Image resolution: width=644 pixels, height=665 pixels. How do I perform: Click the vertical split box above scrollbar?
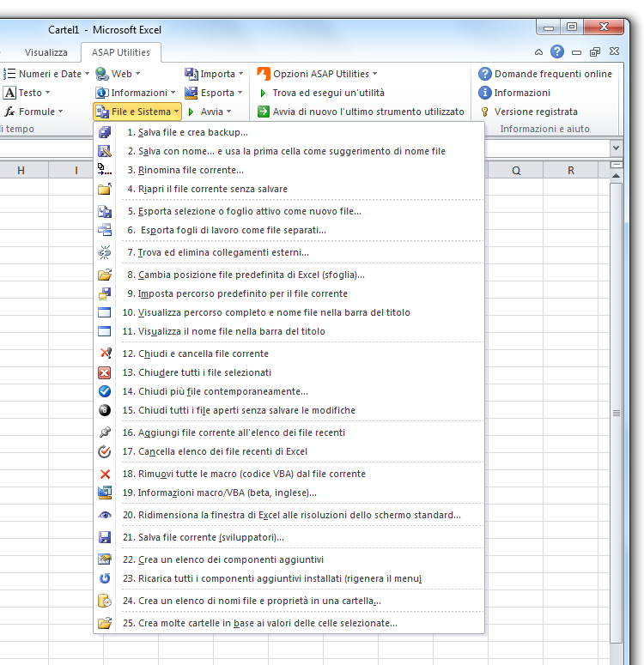coord(616,164)
